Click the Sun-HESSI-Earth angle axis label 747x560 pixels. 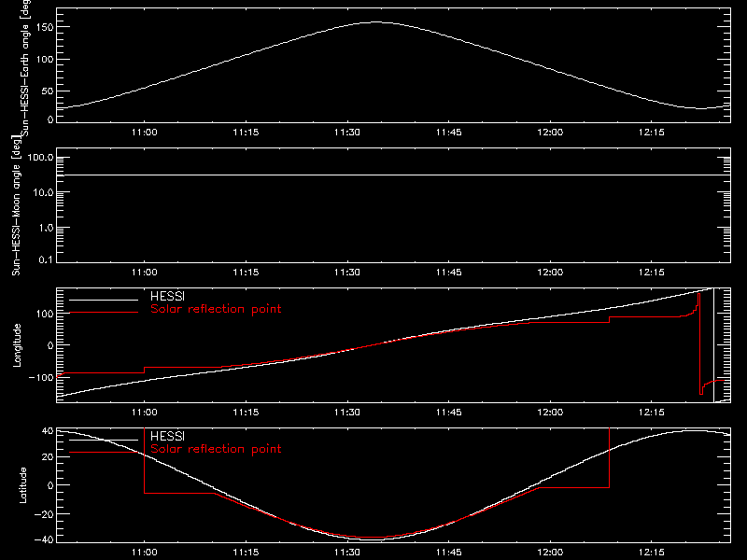click(x=25, y=67)
